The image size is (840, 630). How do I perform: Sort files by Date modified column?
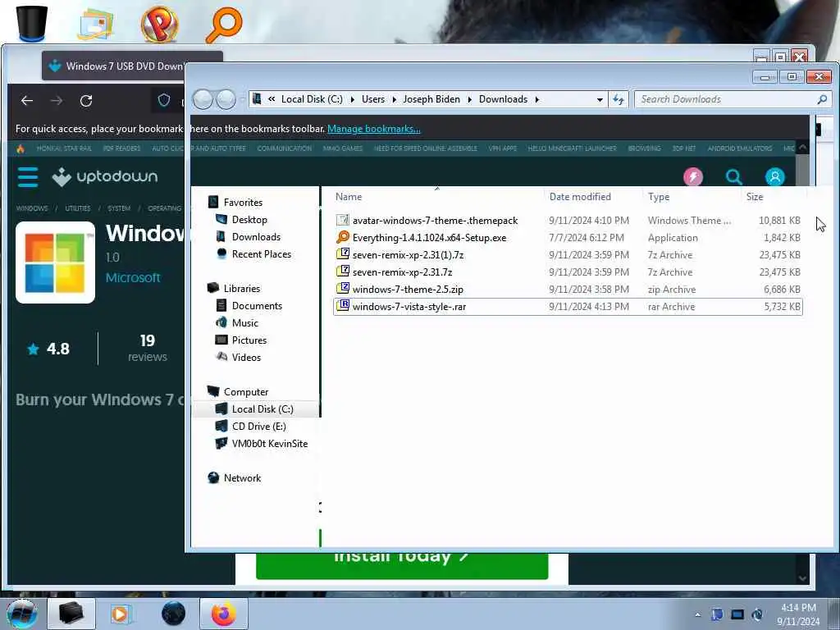[580, 197]
